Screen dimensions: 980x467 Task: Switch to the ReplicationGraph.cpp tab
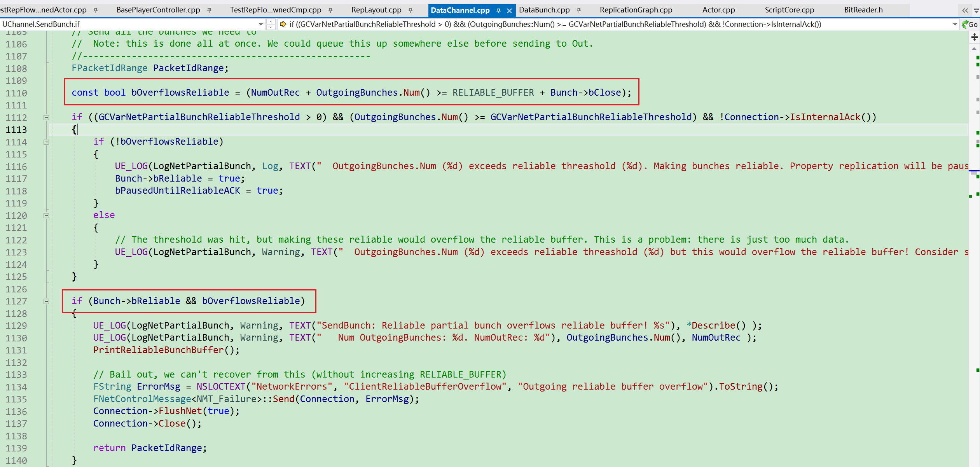click(x=636, y=10)
